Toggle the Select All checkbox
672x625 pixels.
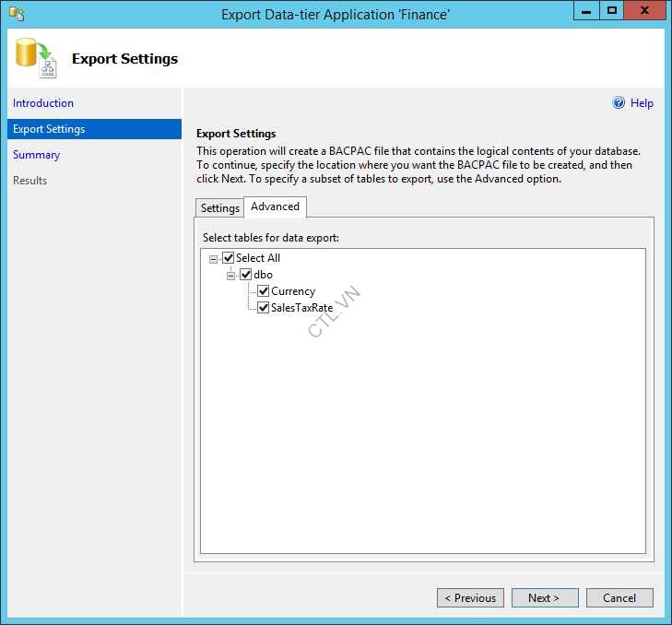[229, 258]
